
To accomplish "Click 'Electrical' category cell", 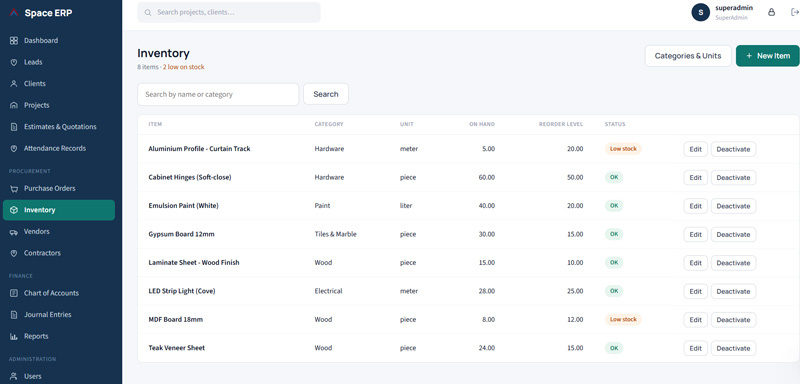I will (329, 291).
